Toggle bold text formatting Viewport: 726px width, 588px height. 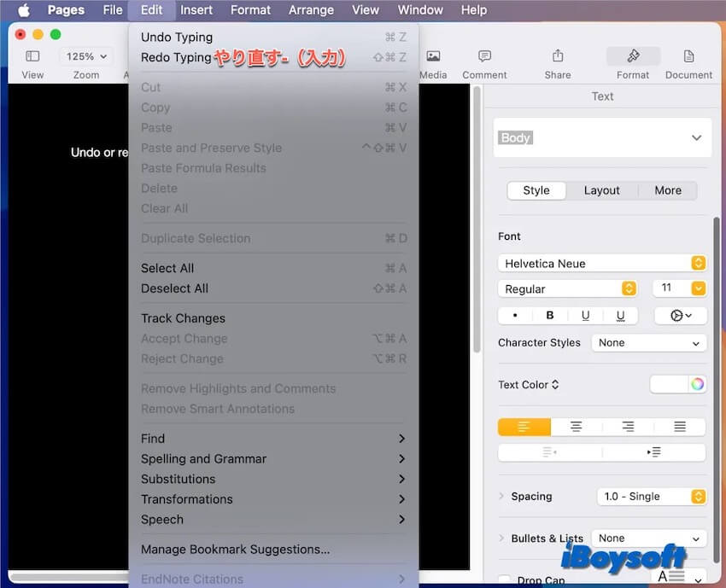[x=550, y=315]
